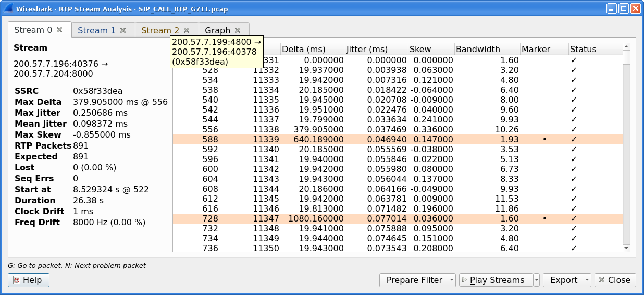Expand the Export dropdown menu
This screenshot has width=644, height=295.
(587, 280)
